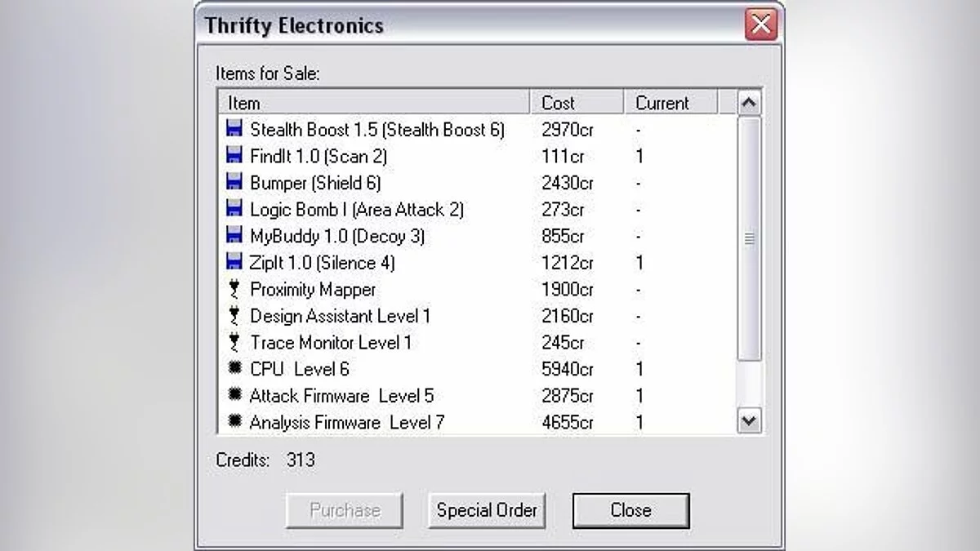Select the Stealth Boost 1.5 (Stealth Boost 6) row
980x551 pixels.
(477, 129)
